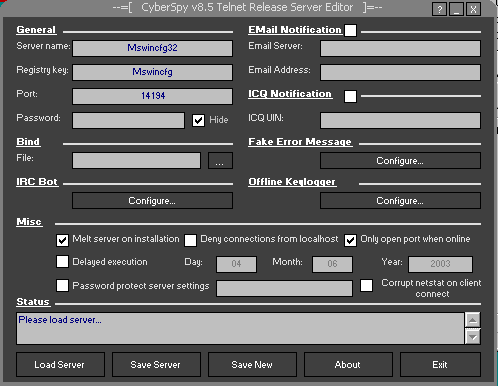This screenshot has width=498, height=386.
Task: Click the EMail Notification heading text
Action: coord(295,30)
